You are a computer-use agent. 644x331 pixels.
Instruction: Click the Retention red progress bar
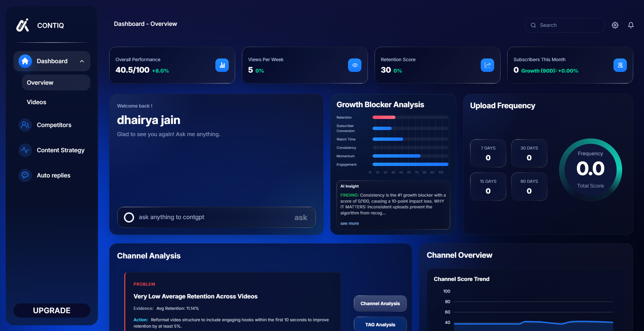coord(384,117)
